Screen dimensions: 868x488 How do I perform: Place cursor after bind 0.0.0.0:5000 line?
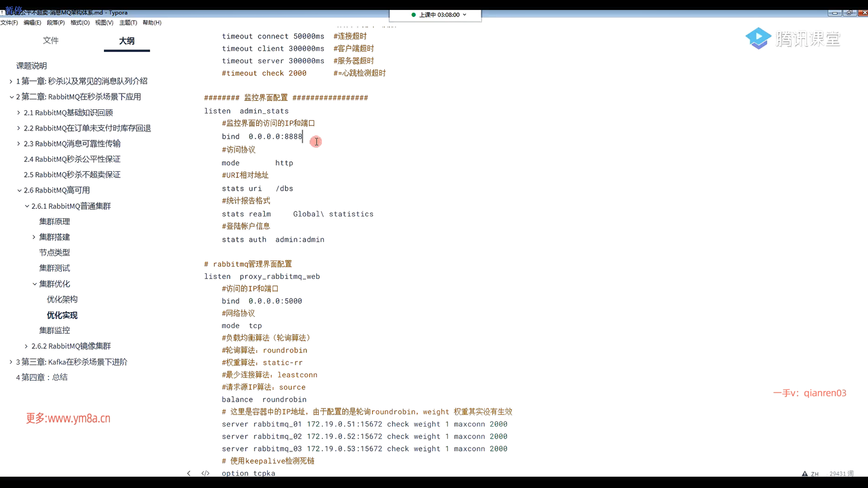[302, 301]
